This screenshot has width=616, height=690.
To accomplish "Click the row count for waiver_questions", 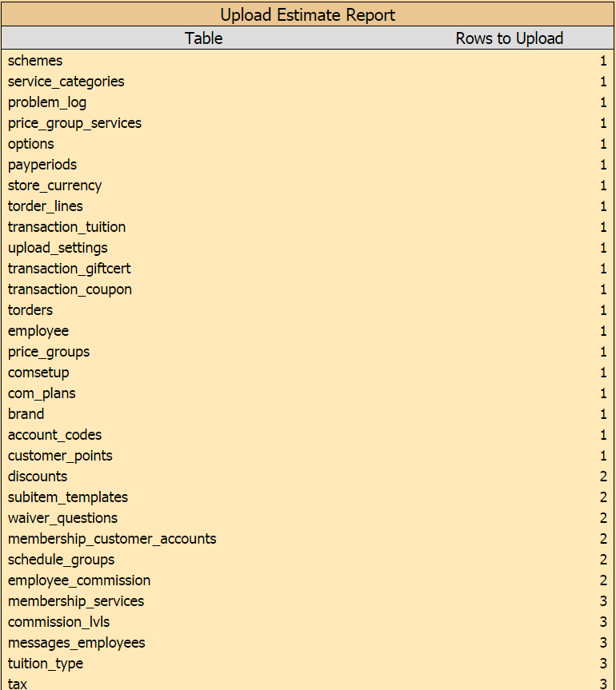I will pyautogui.click(x=603, y=518).
